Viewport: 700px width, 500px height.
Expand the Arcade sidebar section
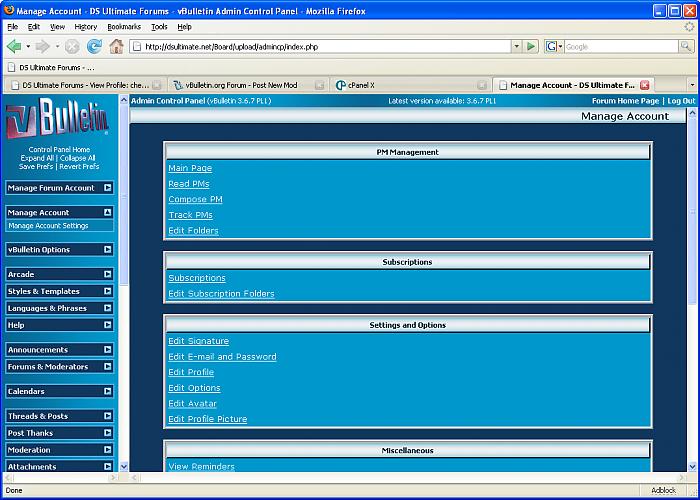tap(107, 274)
